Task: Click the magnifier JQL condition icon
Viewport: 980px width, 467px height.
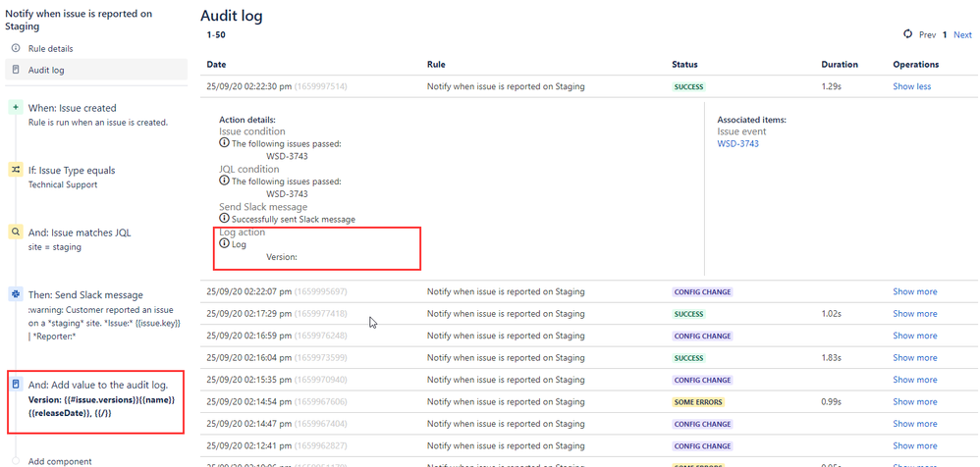Action: point(16,233)
